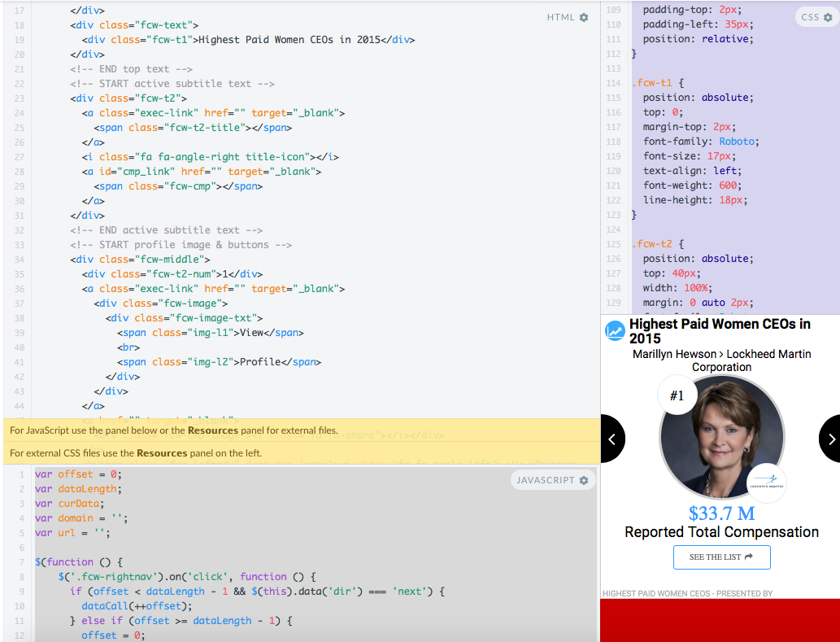Click 'dataCall(++offset);' on JS line 10

click(x=137, y=606)
